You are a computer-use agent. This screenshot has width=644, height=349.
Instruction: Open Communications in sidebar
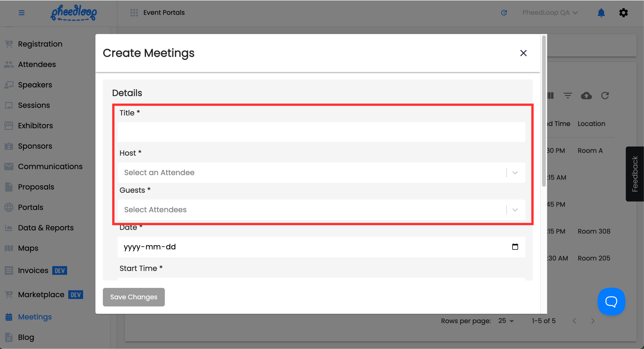coord(50,167)
